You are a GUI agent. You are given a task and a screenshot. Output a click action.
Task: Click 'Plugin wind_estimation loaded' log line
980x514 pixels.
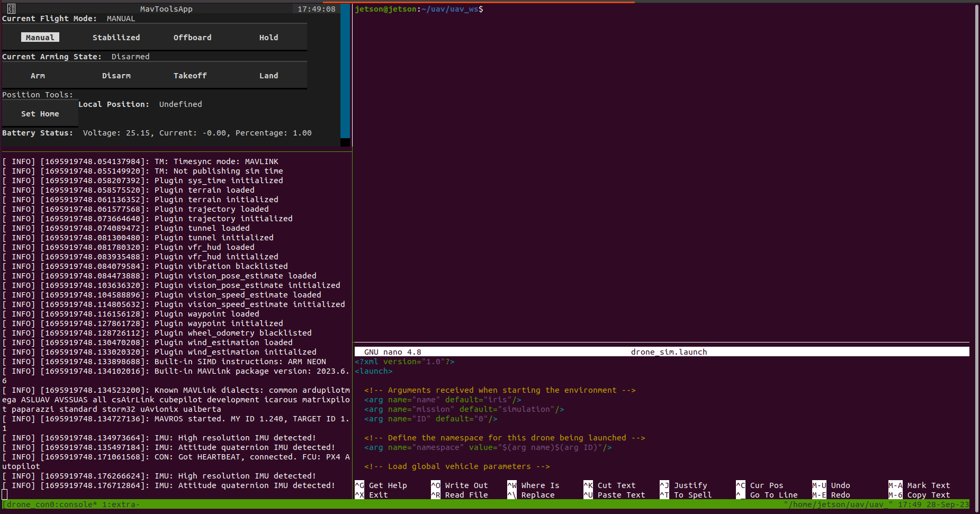(x=147, y=342)
